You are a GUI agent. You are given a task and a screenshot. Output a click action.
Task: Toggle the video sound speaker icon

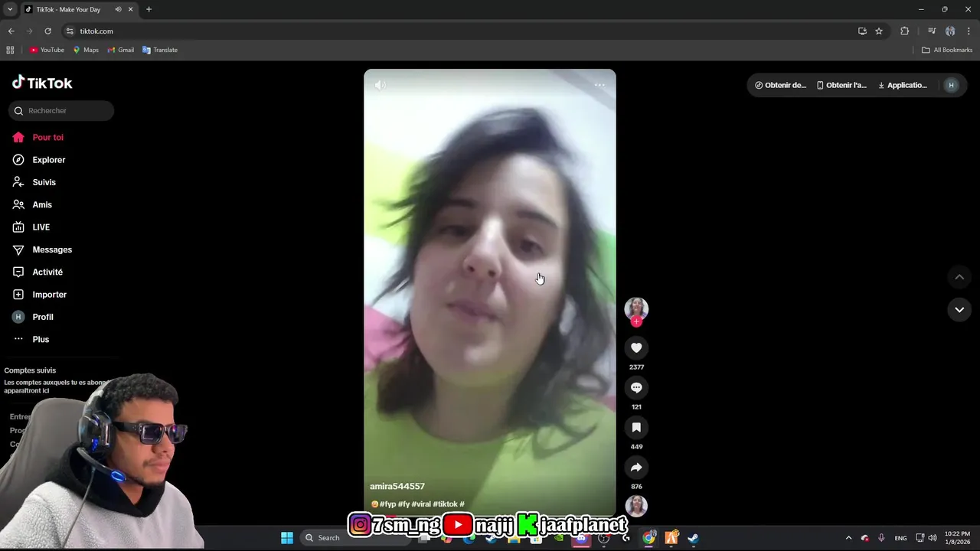click(380, 85)
